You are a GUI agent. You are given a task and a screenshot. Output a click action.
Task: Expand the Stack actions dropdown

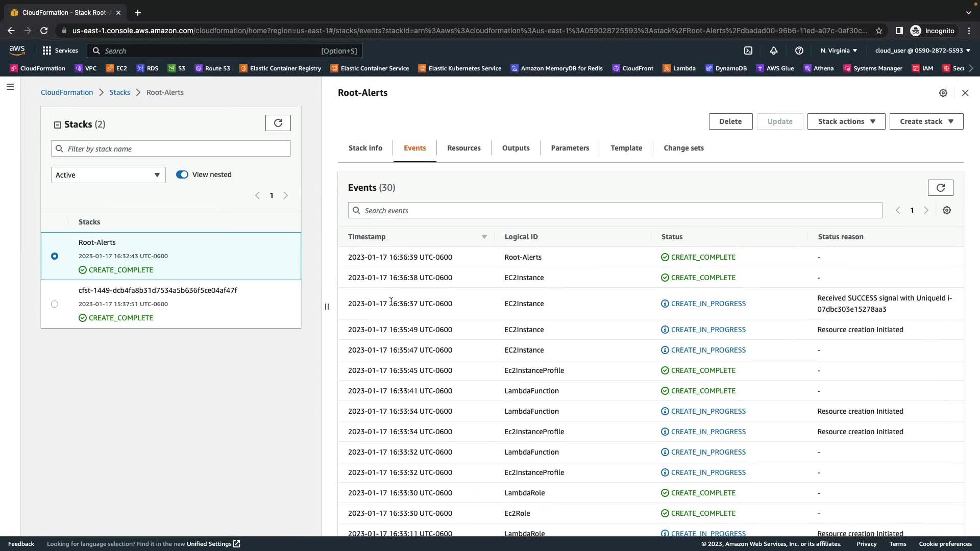pyautogui.click(x=846, y=121)
